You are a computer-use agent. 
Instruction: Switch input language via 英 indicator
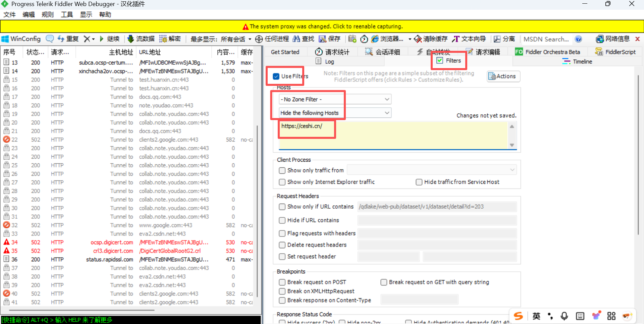536,316
